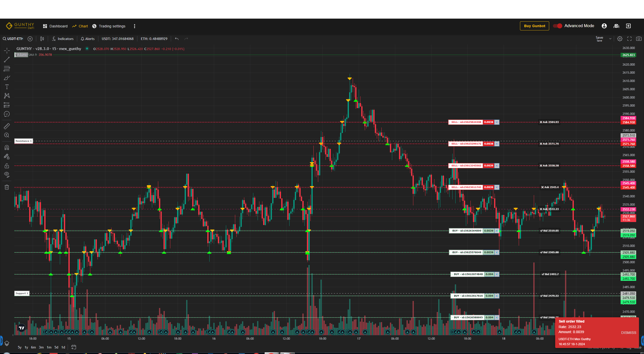
Task: Click the Buy Gunbot button
Action: tap(534, 26)
